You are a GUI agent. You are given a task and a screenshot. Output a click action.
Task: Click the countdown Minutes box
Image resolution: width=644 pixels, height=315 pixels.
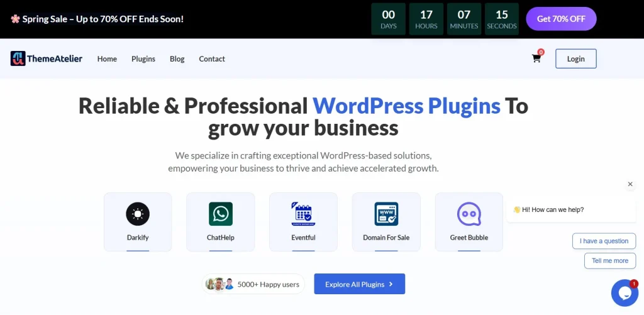[x=464, y=19]
